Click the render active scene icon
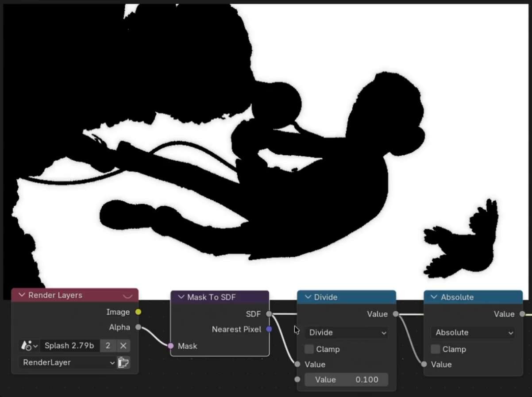 pos(123,363)
